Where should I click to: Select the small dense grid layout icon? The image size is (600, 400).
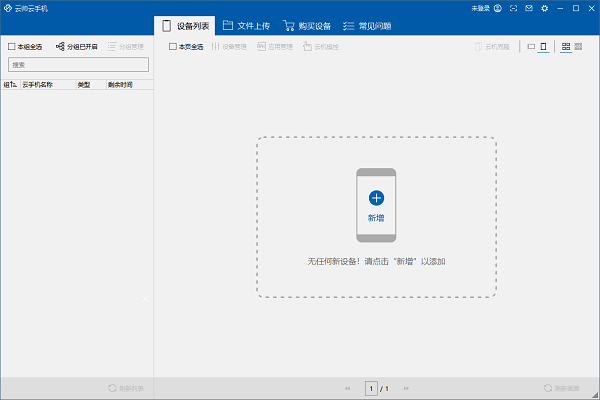578,47
